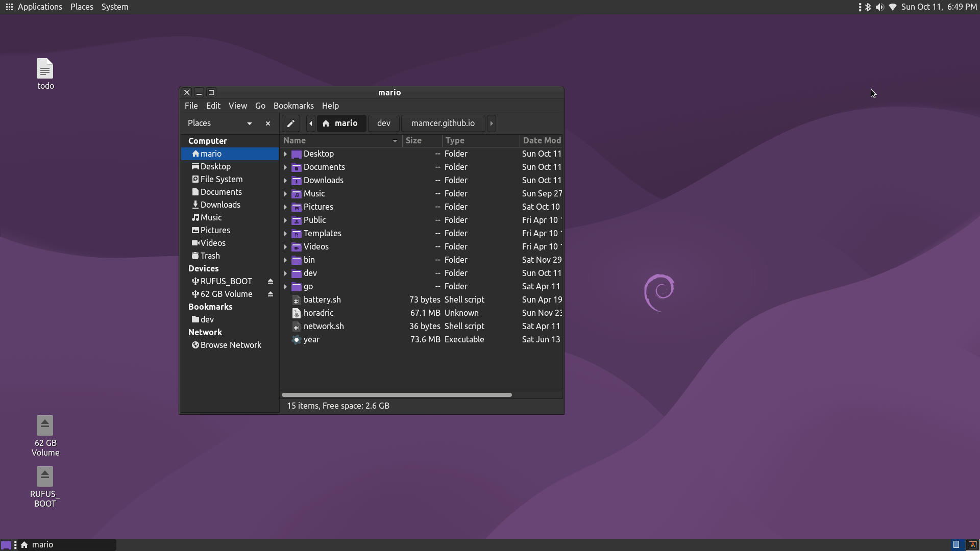Click the dev path bar button

click(x=384, y=123)
